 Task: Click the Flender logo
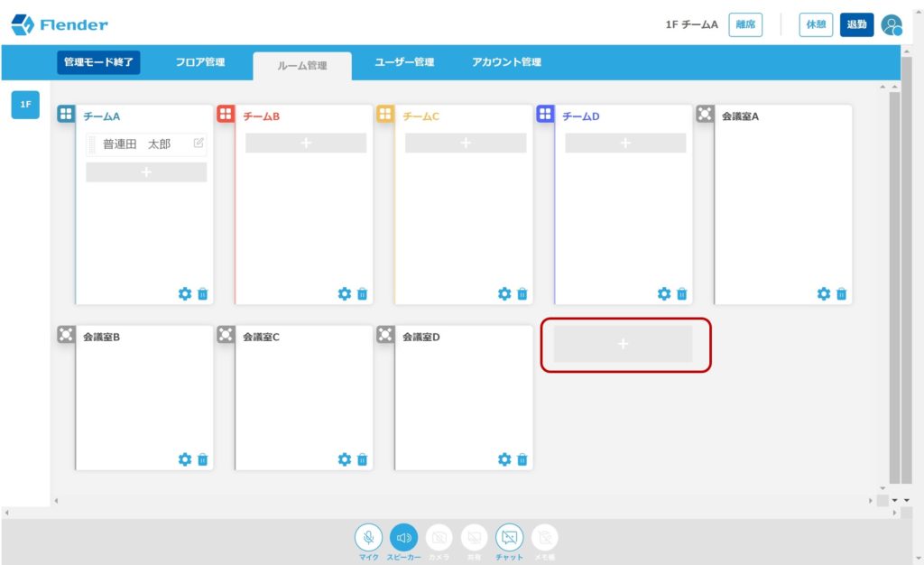[60, 25]
